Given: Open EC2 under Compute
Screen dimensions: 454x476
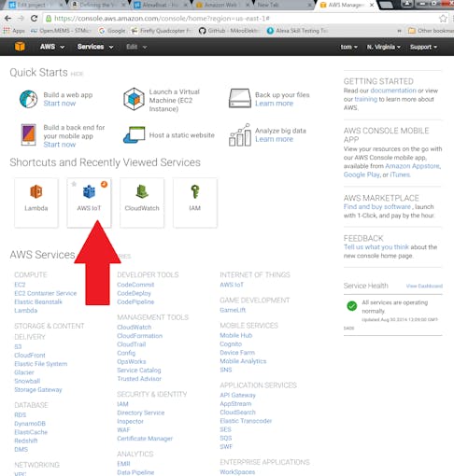Looking at the screenshot, I should tap(20, 285).
